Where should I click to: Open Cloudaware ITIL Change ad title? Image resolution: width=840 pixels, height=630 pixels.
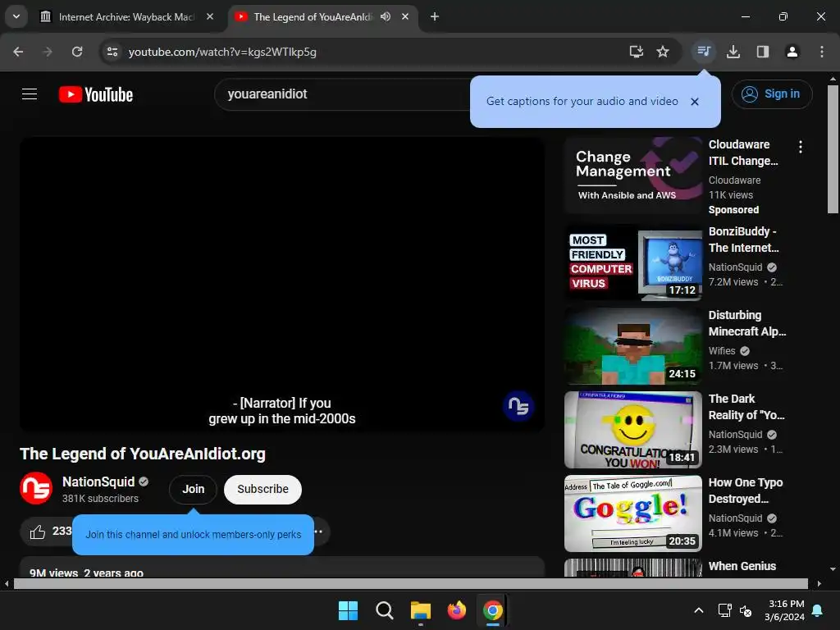(x=743, y=153)
